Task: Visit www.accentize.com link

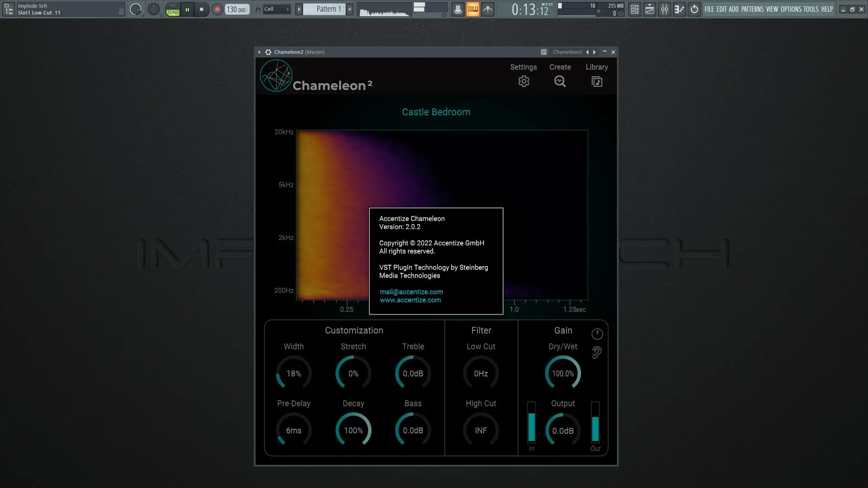Action: tap(410, 300)
